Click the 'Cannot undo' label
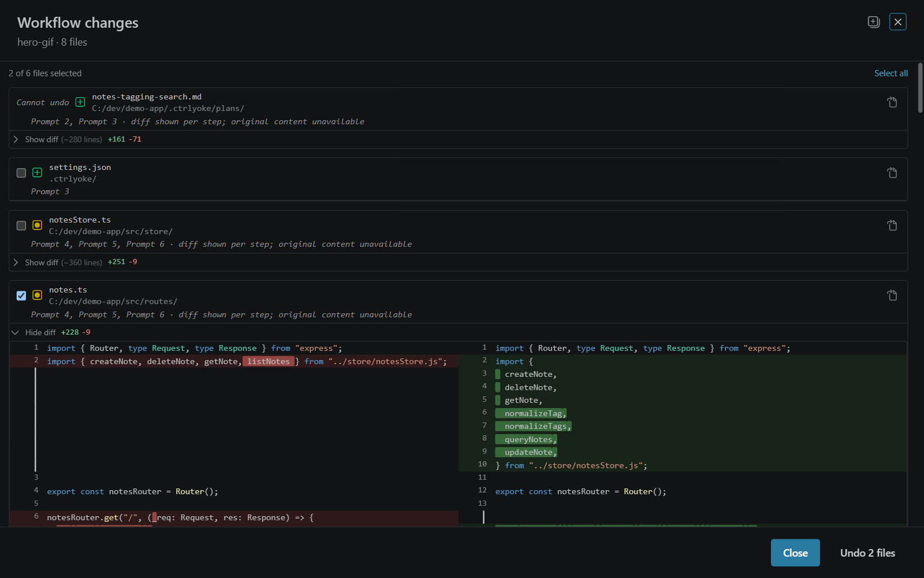 pyautogui.click(x=43, y=102)
